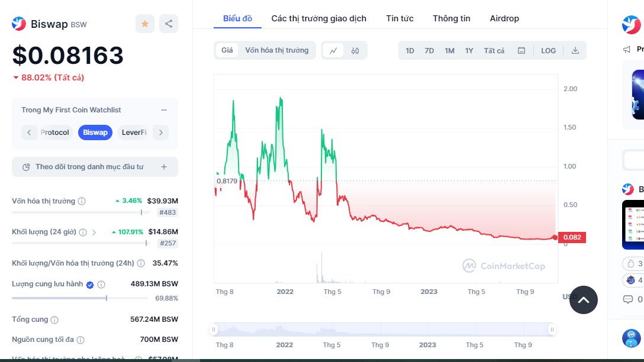Click the pie chart portfolio icon

(26, 167)
